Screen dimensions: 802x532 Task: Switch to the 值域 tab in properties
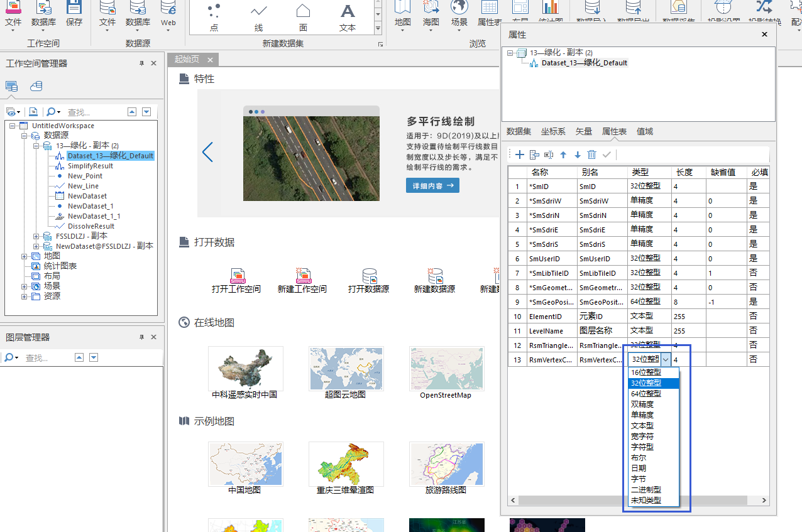(x=645, y=131)
